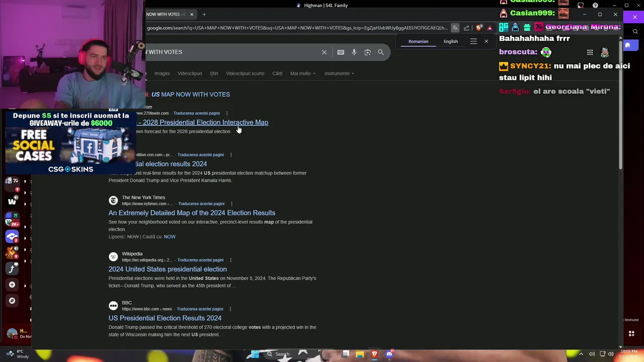Viewport: 644px width, 362px height.
Task: Click the CSGO-SKINS free social cases banner
Action: pos(71,142)
